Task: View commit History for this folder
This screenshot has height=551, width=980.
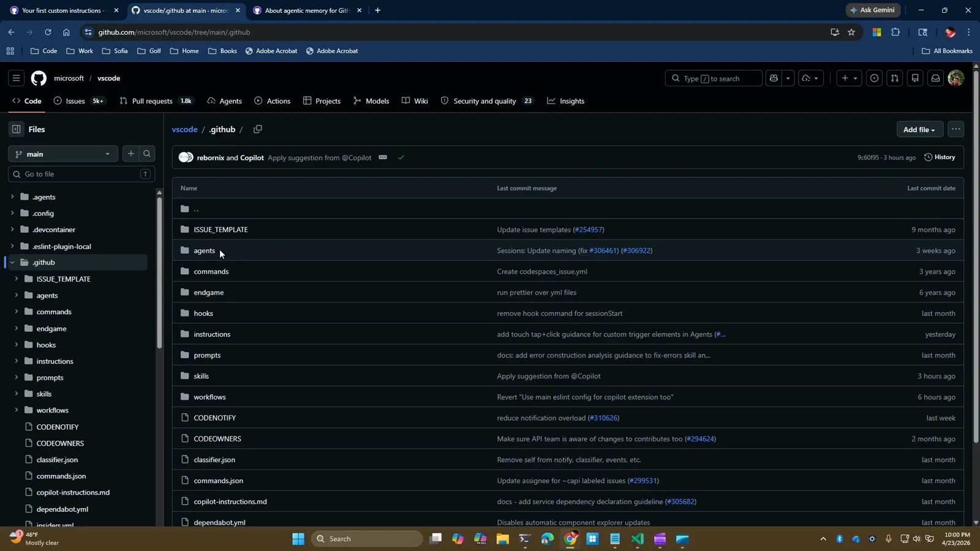Action: [940, 157]
